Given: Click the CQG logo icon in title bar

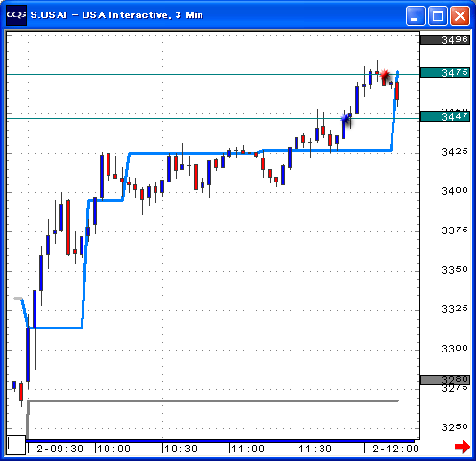Looking at the screenshot, I should tap(16, 15).
